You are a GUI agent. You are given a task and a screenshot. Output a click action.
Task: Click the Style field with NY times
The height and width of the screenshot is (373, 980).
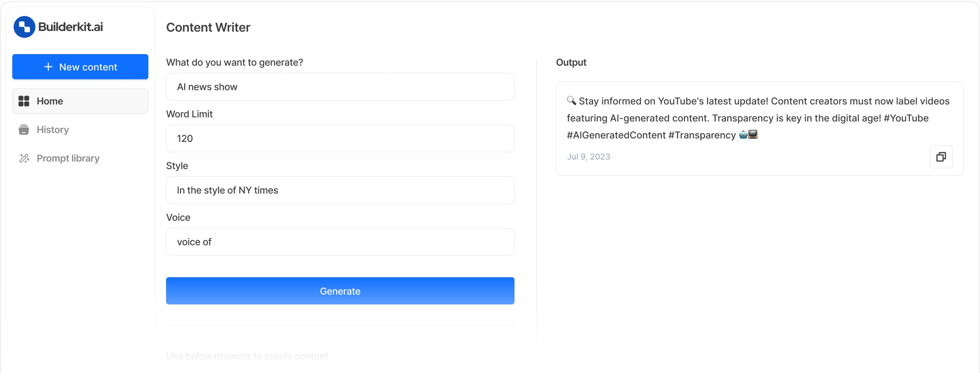click(x=340, y=190)
